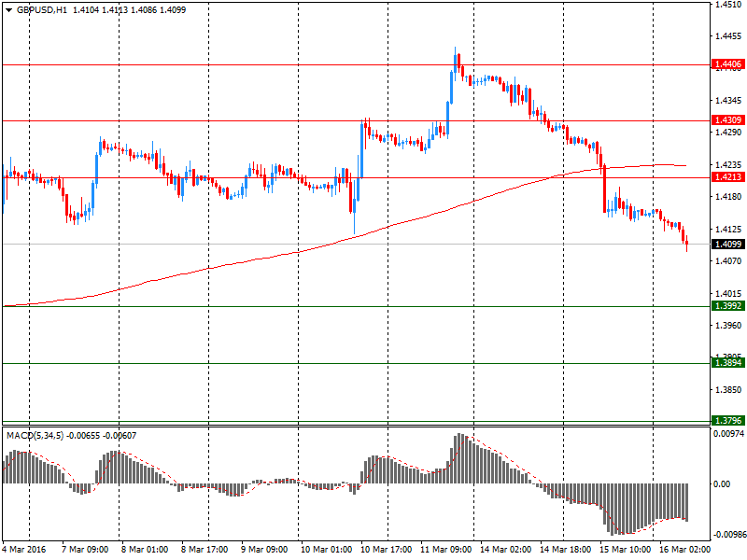Select the 1.4213 red level label

728,177
